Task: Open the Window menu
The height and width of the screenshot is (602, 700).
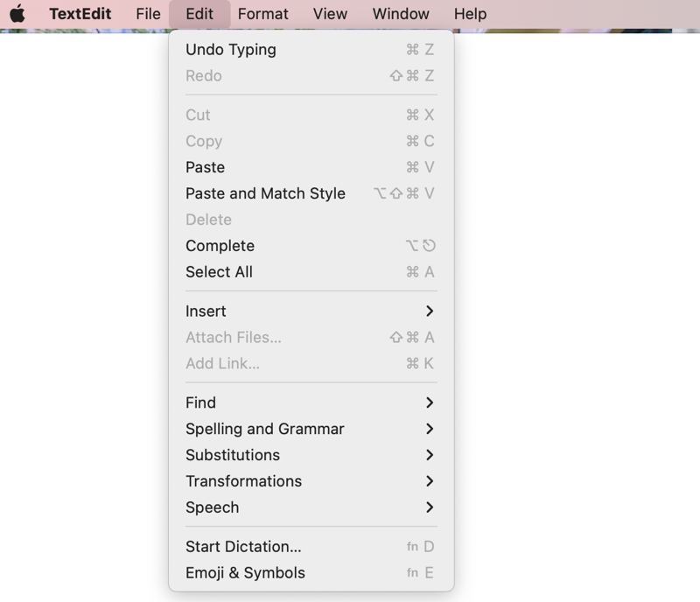Action: click(x=401, y=14)
